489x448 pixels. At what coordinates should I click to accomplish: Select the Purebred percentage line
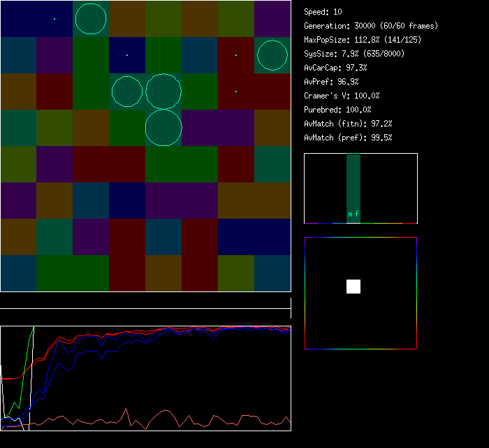(337, 110)
